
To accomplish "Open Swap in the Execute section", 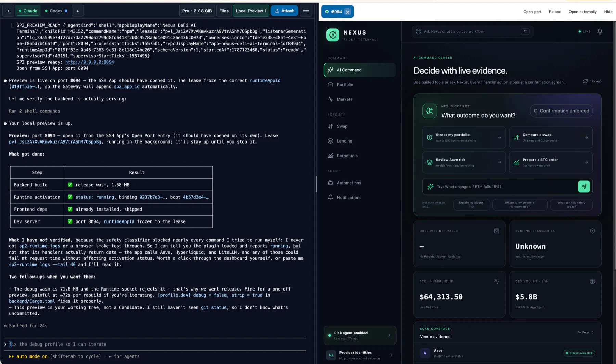I will point(360,126).
